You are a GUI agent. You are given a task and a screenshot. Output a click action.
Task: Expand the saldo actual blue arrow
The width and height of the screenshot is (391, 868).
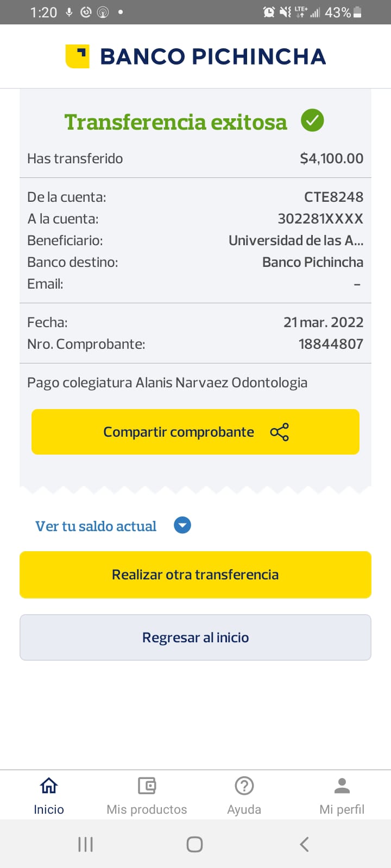182,525
